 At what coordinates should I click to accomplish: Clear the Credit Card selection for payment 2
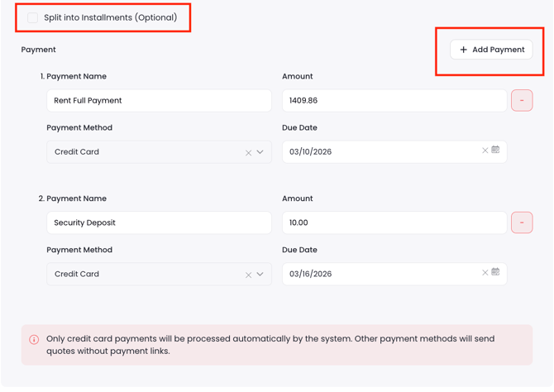248,275
